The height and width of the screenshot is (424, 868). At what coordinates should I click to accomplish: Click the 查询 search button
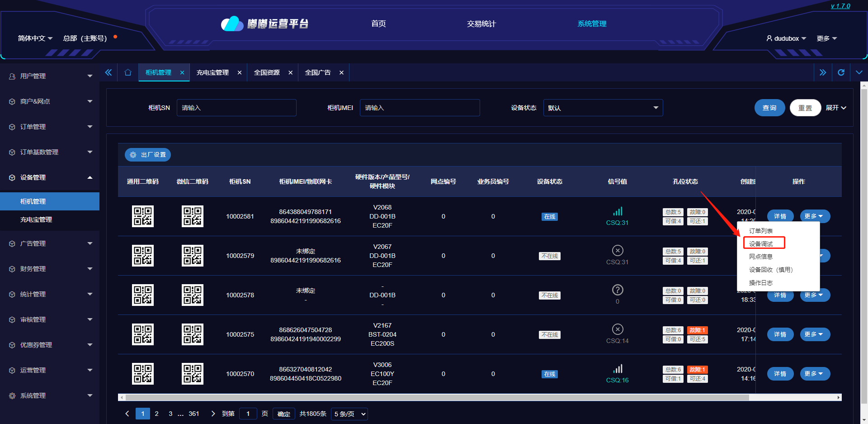769,108
